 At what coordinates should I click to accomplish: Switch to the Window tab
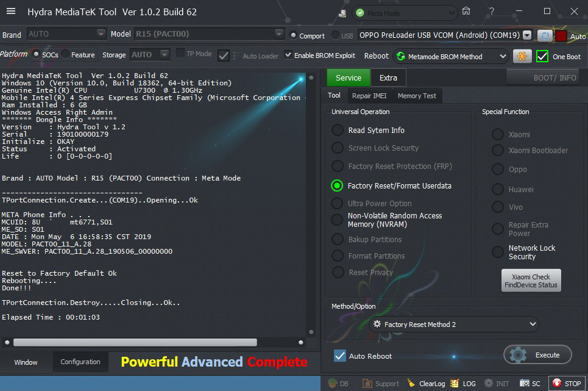26,362
